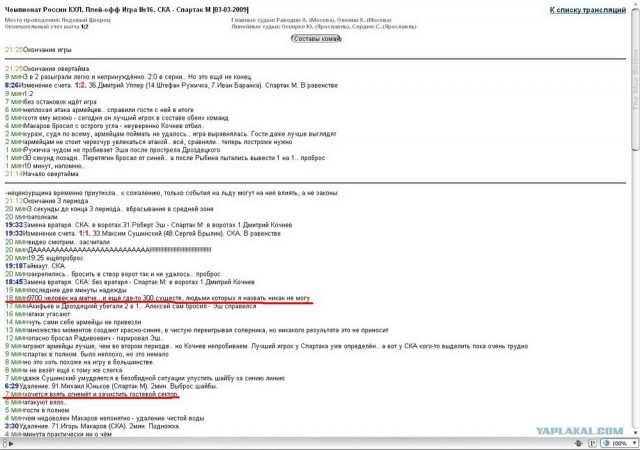Open the «К списку трансляций» link
The height and width of the screenshot is (450, 640).
(x=587, y=10)
